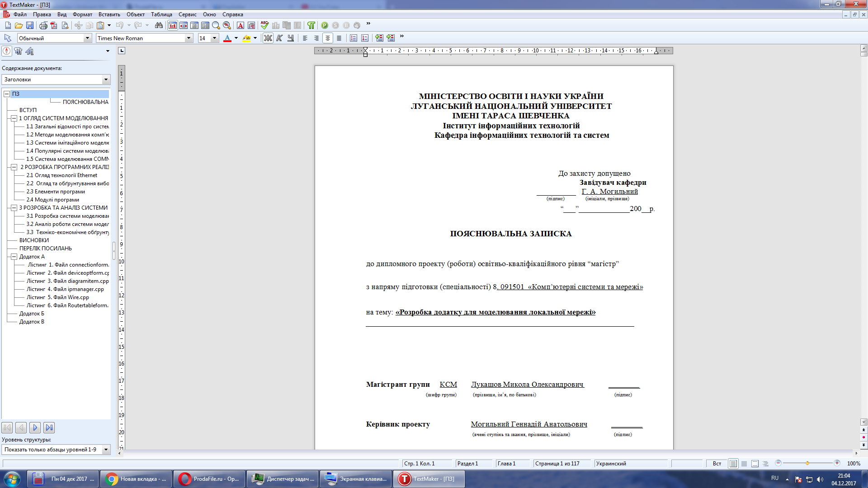Toggle formatting marks ¶ display
Screen dimensions: 868x488
pos(311,25)
